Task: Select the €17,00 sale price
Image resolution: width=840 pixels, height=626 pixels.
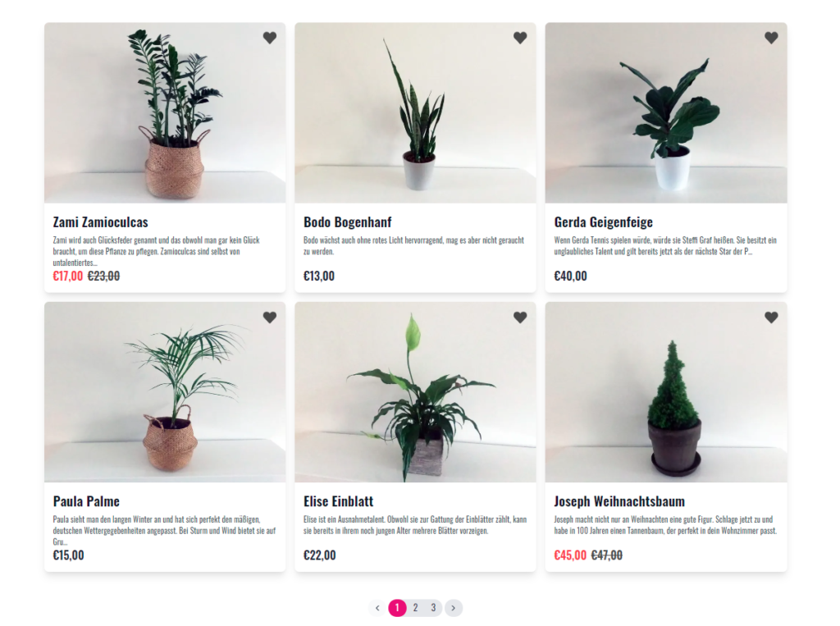Action: 68,276
